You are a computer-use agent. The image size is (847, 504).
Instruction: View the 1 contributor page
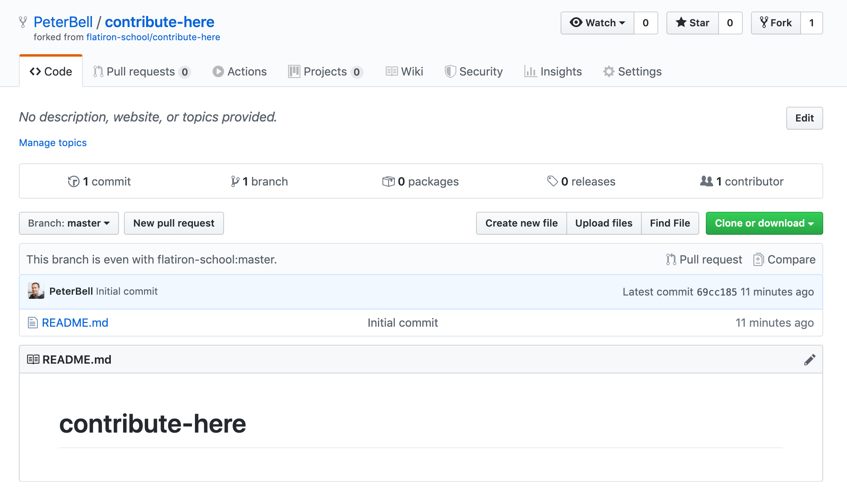coord(742,181)
